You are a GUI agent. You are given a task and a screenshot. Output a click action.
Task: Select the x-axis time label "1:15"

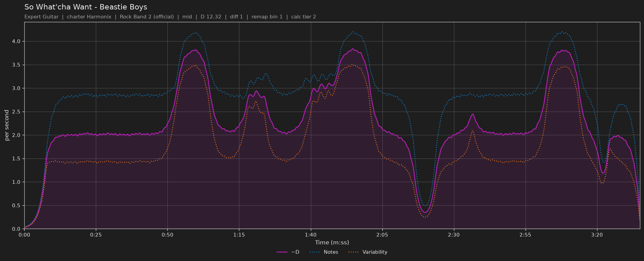tap(239, 235)
